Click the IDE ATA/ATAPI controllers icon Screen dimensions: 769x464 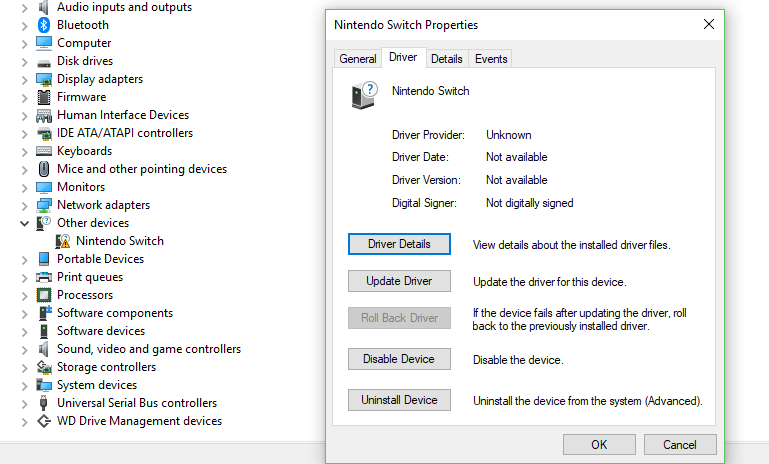[44, 133]
